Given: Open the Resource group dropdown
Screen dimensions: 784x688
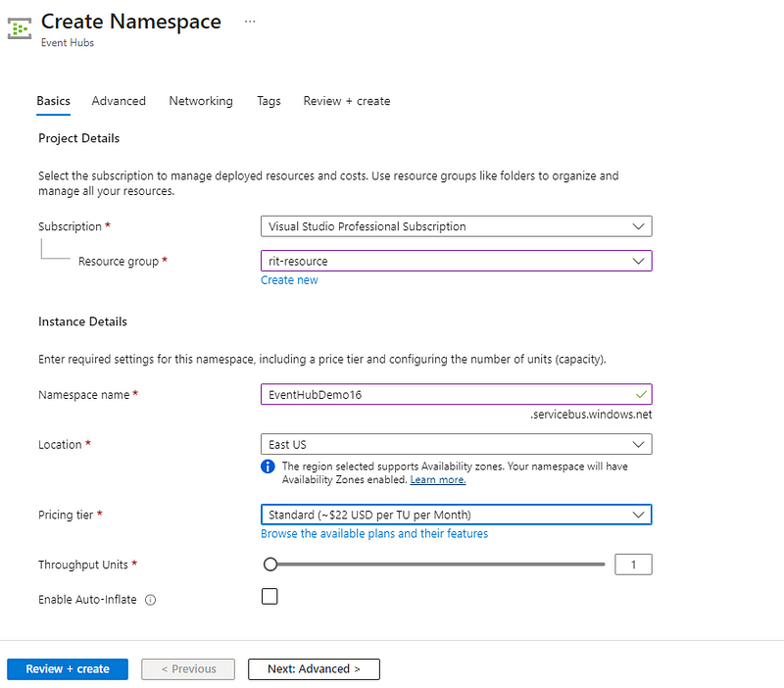Looking at the screenshot, I should [456, 261].
